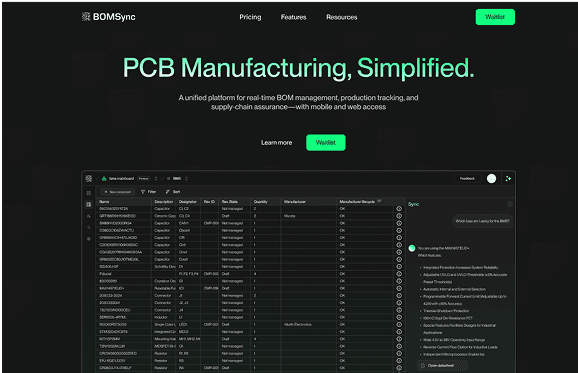Click the icon at Sync panel's top right
The image size is (578, 373).
[510, 204]
